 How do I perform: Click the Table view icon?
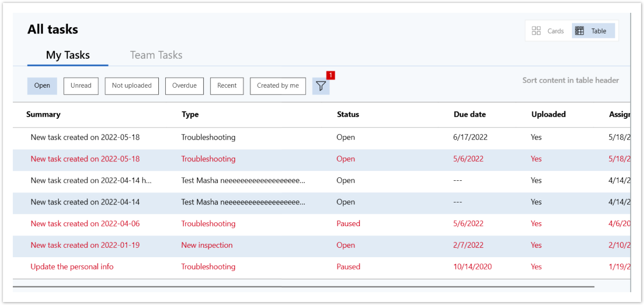[580, 31]
